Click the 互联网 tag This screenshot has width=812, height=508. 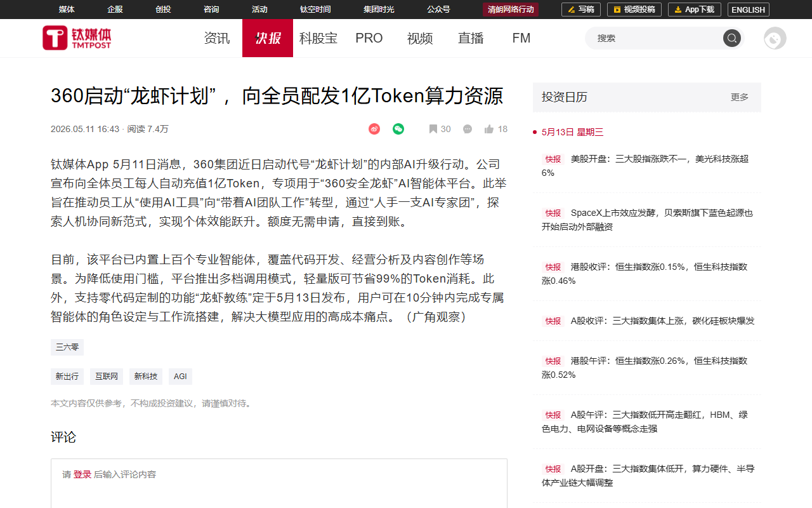[107, 377]
